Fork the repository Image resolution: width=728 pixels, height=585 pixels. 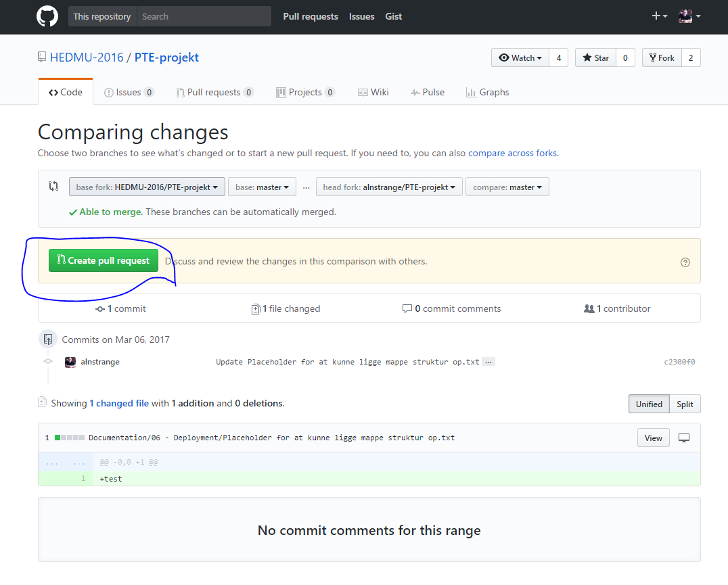click(x=662, y=57)
